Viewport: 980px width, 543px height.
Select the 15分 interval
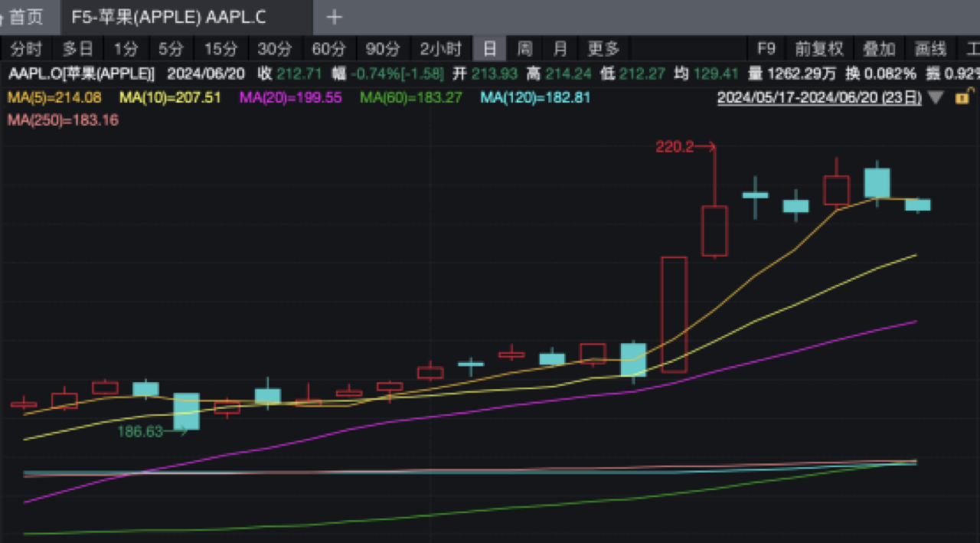pyautogui.click(x=220, y=49)
